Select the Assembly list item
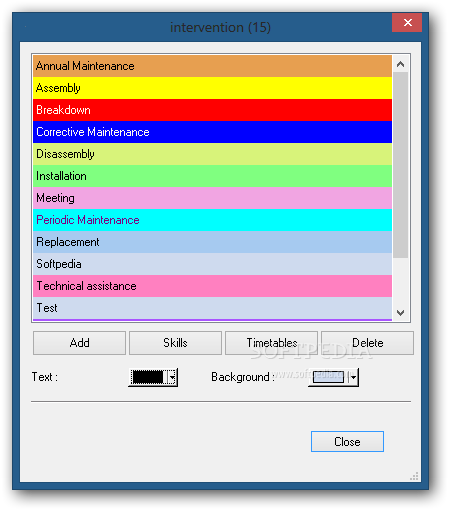The height and width of the screenshot is (510, 449). click(212, 88)
